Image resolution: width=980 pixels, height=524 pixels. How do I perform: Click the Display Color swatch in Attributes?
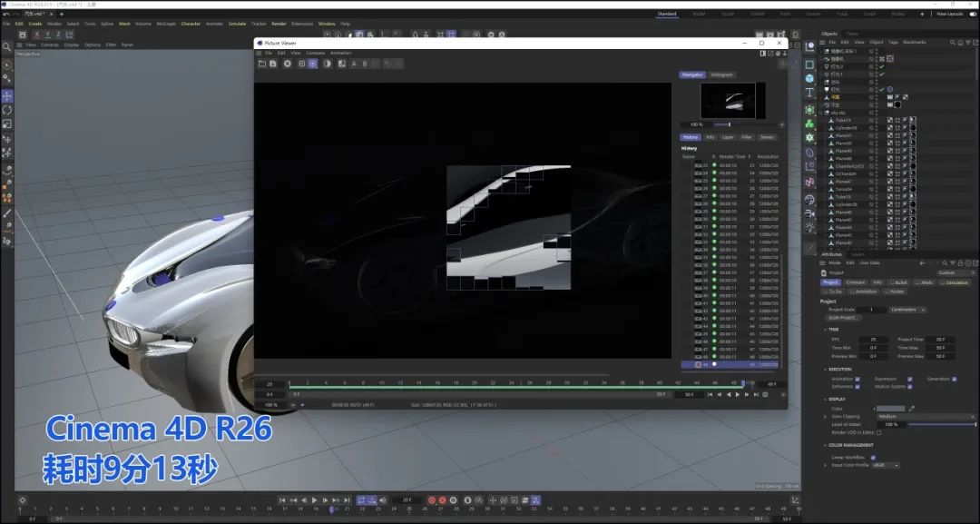pos(891,409)
